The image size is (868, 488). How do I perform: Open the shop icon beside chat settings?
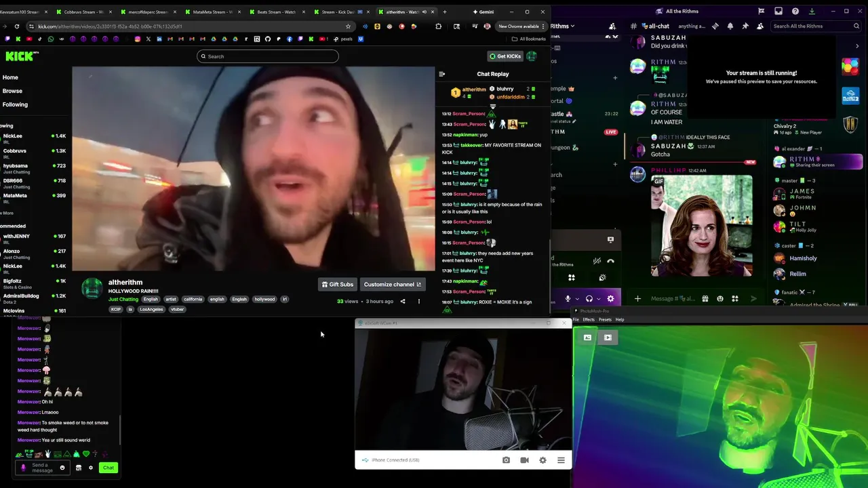pyautogui.click(x=79, y=468)
